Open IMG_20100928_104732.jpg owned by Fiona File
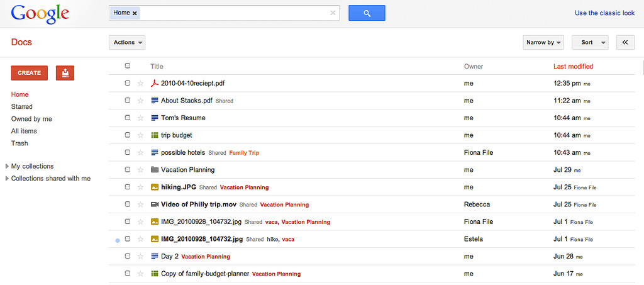The width and height of the screenshot is (644, 285). click(x=201, y=221)
